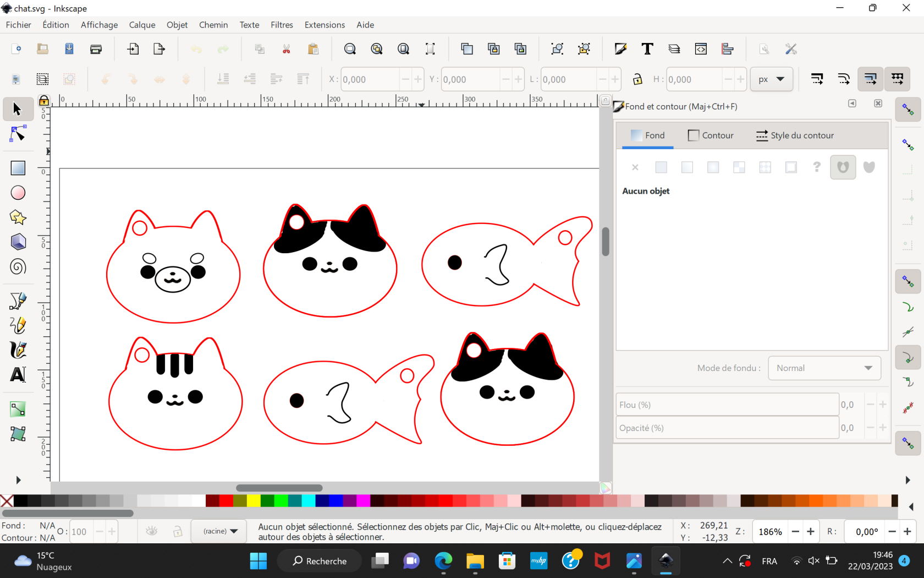
Task: Close the Fond et contour panel
Action: pos(878,103)
